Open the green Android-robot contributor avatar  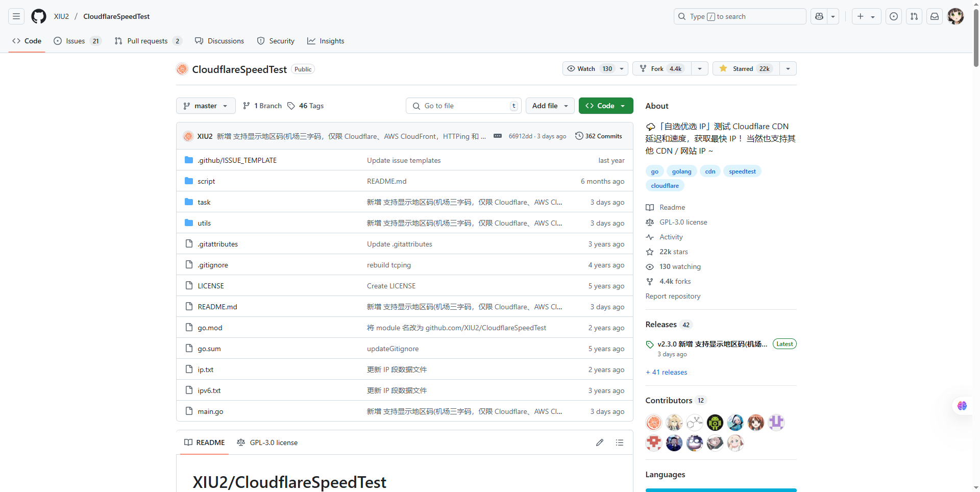(715, 423)
